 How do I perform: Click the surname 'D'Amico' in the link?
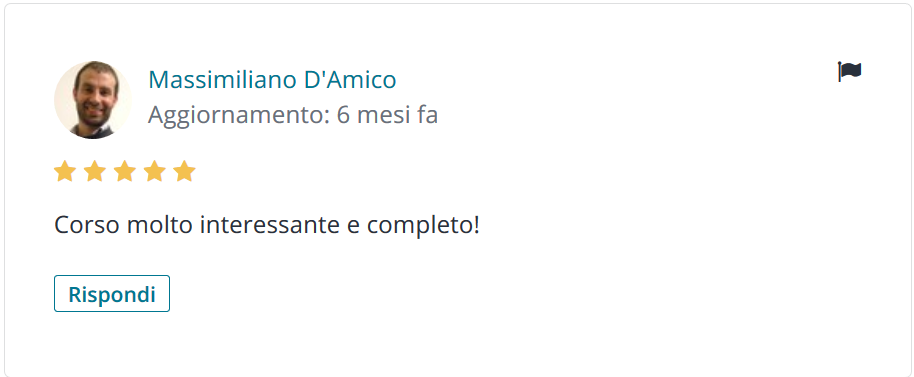coord(350,80)
